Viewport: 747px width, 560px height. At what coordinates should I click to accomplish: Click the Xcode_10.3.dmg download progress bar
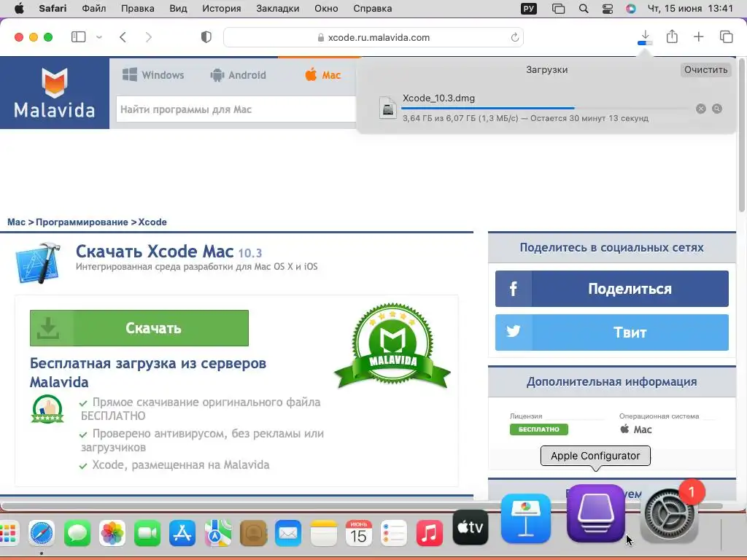click(x=545, y=108)
